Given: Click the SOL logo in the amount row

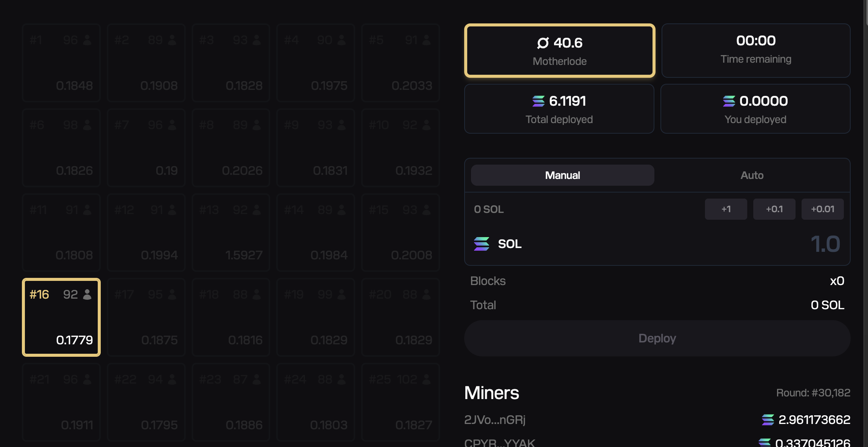Looking at the screenshot, I should 482,244.
